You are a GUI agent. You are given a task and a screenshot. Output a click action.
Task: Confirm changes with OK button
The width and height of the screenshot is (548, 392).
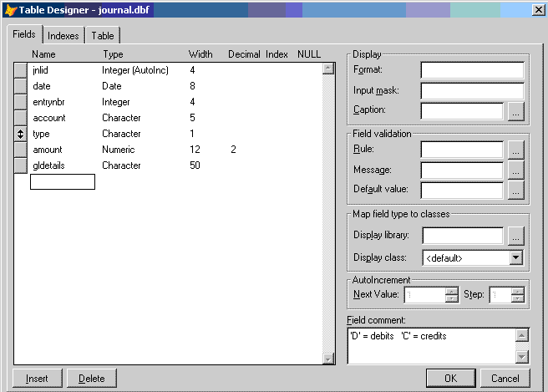coord(450,379)
